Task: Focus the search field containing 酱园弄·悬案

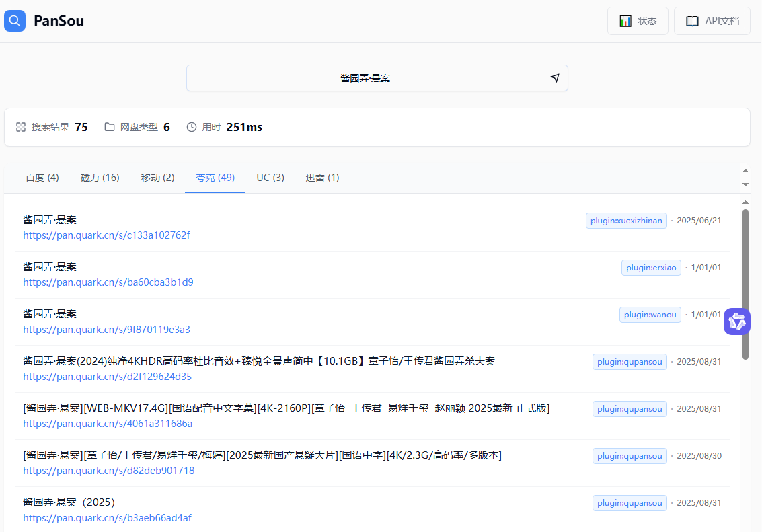Action: pos(377,78)
